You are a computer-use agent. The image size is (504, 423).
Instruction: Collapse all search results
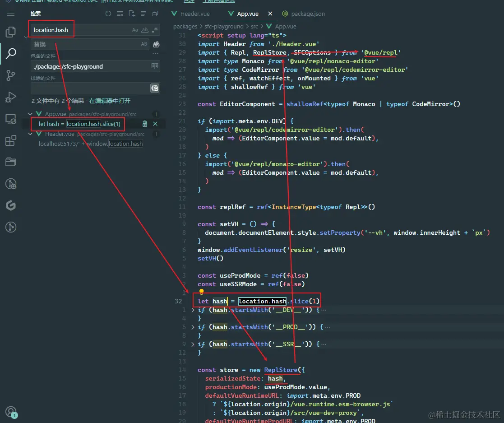click(155, 14)
